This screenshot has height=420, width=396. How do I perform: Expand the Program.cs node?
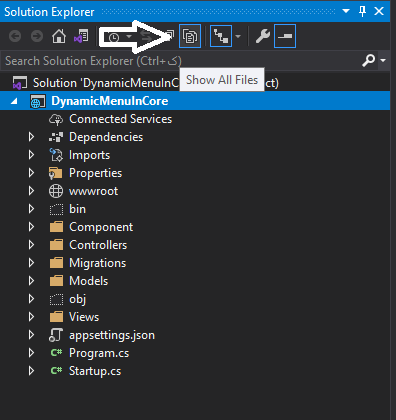tap(31, 353)
